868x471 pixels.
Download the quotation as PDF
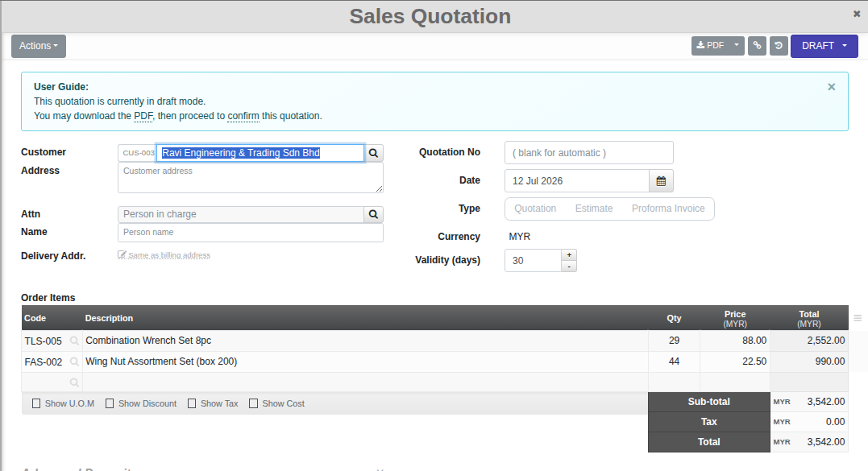(x=710, y=45)
